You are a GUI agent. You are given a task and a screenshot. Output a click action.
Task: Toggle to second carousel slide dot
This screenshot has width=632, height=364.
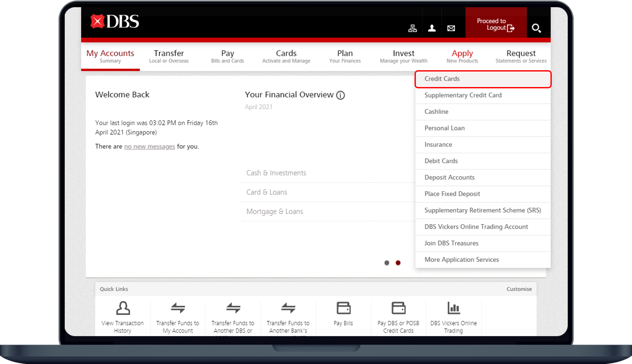(x=398, y=262)
